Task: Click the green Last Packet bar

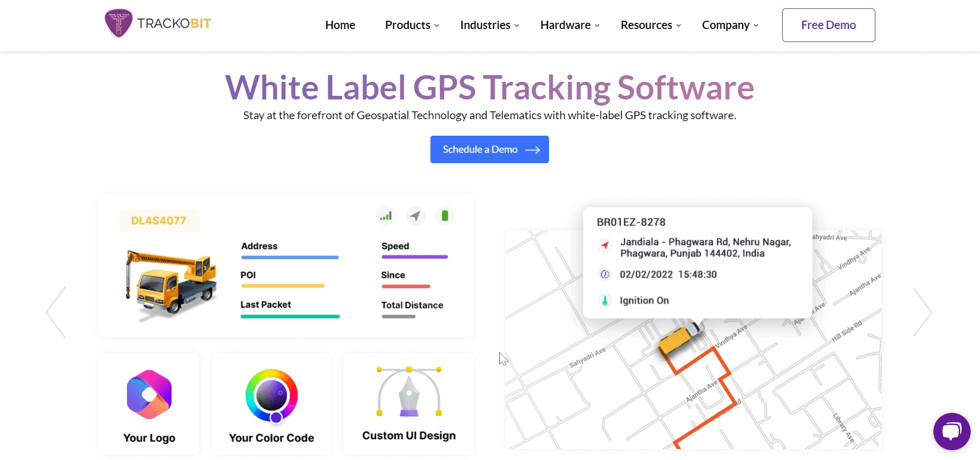Action: tap(290, 317)
